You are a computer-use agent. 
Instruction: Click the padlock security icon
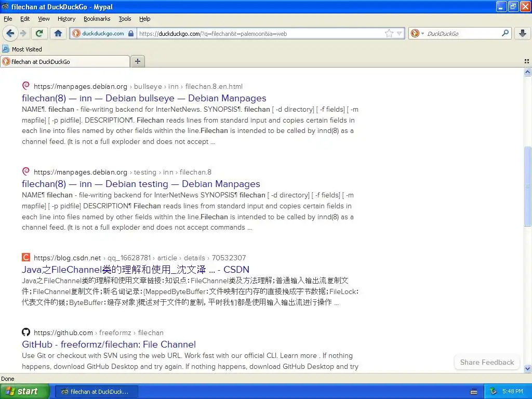pos(131,33)
